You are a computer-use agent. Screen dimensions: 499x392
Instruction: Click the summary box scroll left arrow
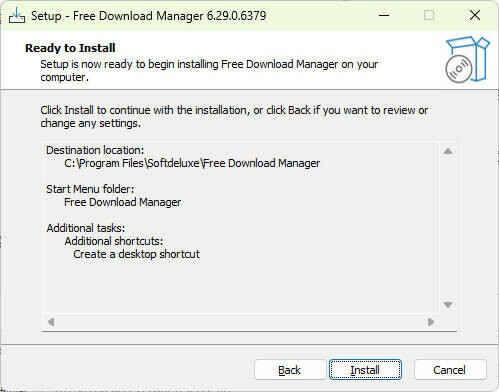[x=51, y=322]
